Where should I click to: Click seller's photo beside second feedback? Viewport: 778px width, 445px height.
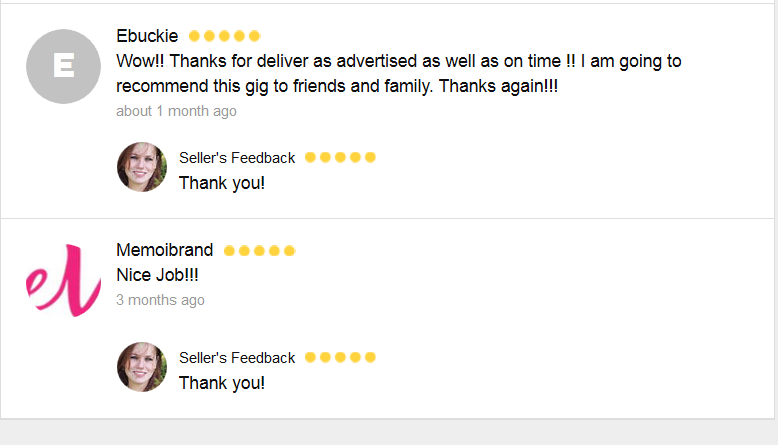(x=142, y=367)
